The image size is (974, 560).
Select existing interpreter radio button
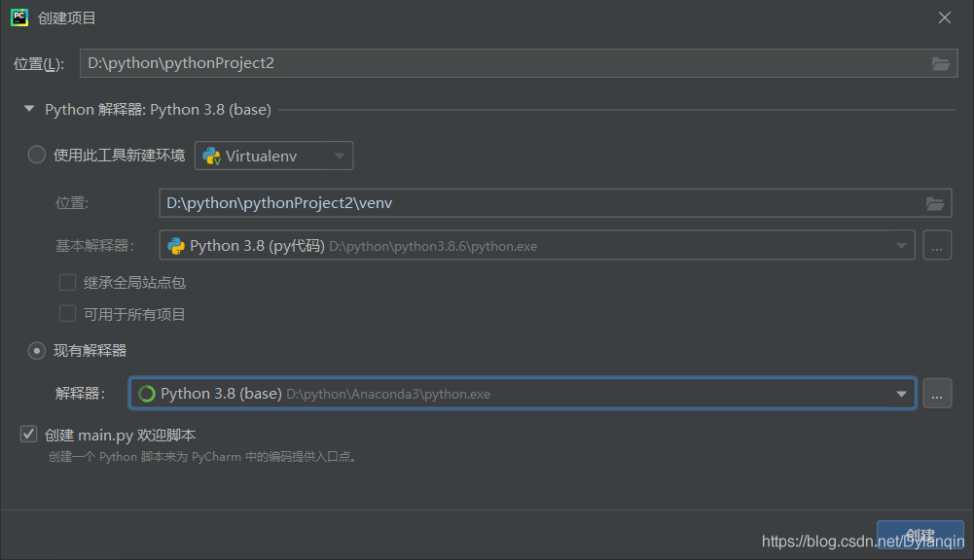[x=37, y=351]
